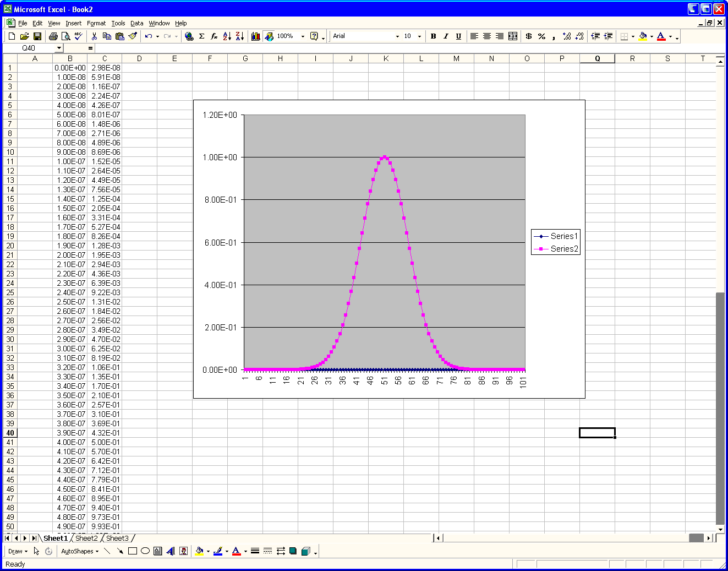This screenshot has height=571, width=728.
Task: Insert Hyperlink using globe icon
Action: [x=189, y=36]
